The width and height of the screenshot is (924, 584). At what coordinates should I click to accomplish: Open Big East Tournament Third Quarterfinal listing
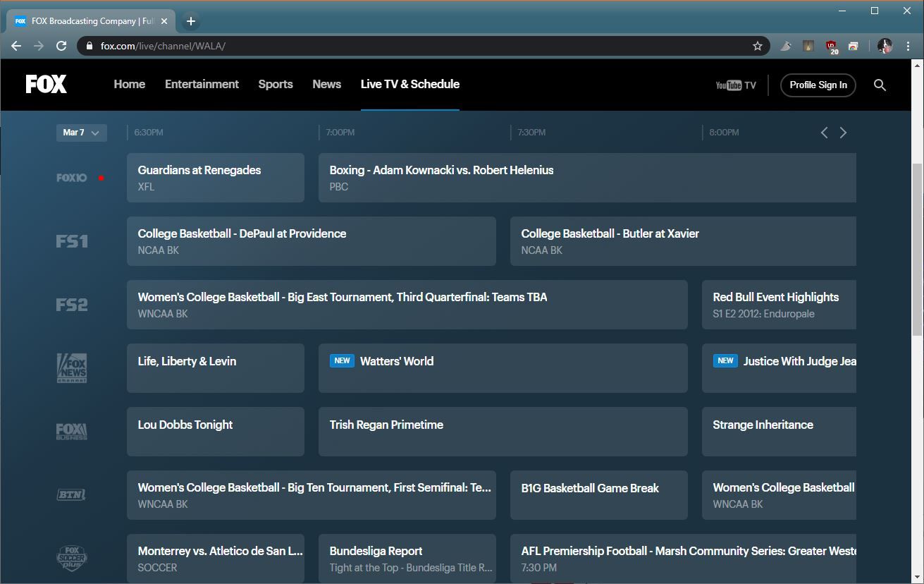[x=407, y=305]
